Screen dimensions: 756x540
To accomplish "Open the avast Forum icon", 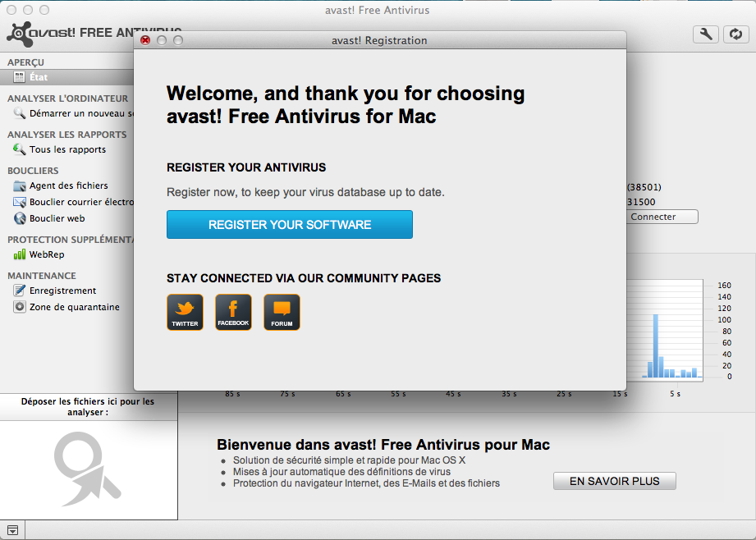I will coord(282,313).
